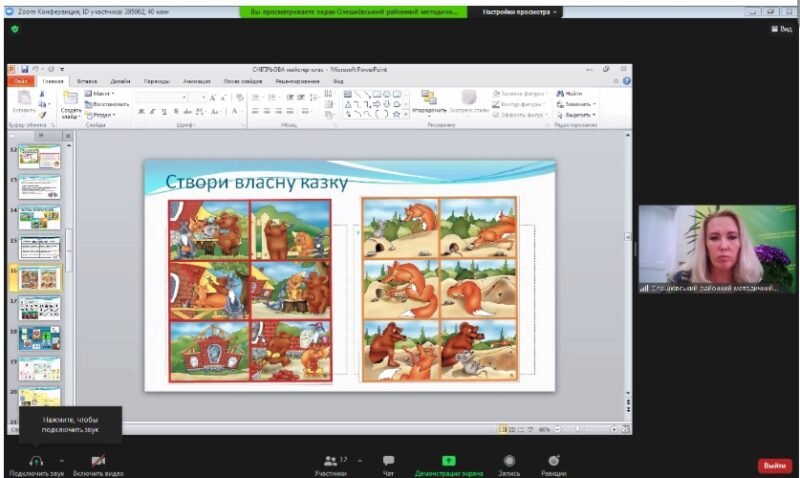Open the Reactions menu
The image size is (800, 478).
(553, 460)
